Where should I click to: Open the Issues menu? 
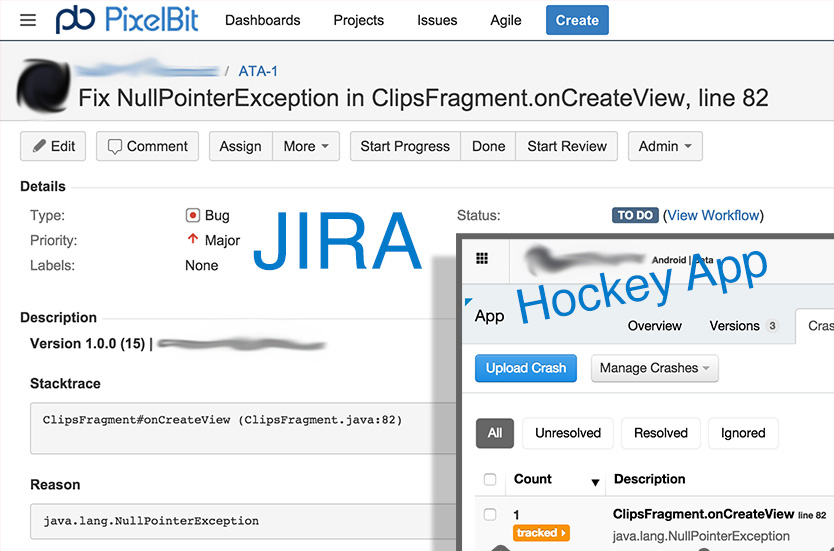pos(437,20)
